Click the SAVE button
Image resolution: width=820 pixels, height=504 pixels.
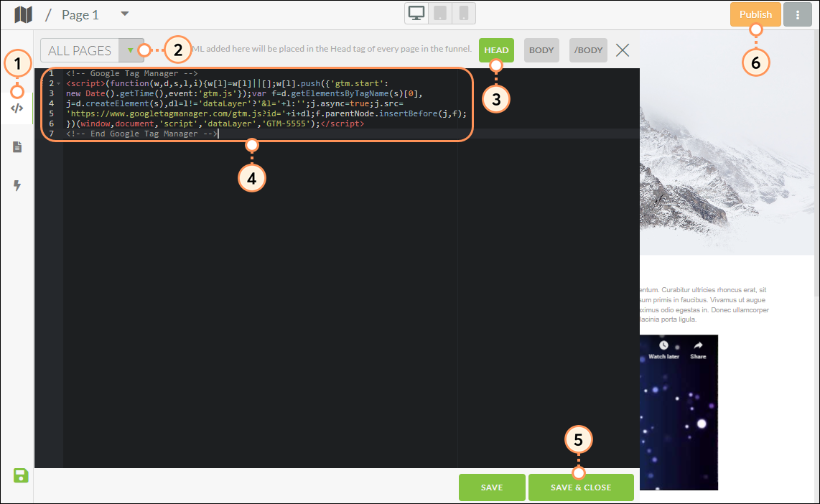pyautogui.click(x=492, y=487)
